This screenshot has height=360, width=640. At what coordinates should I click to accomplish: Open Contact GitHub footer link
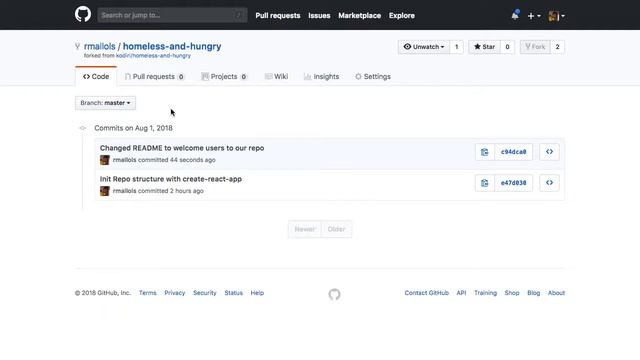pos(427,293)
